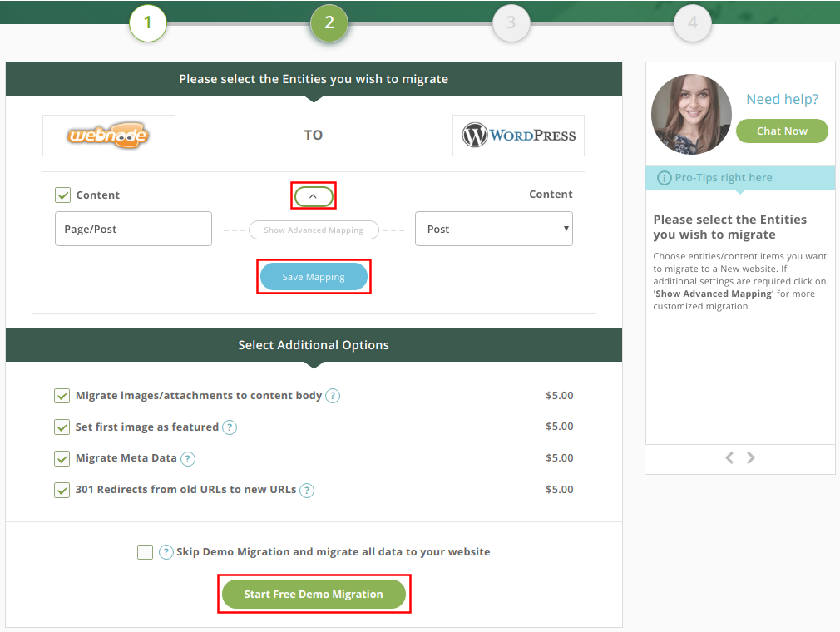This screenshot has width=840, height=632.
Task: Click the Need help? link
Action: click(x=782, y=100)
